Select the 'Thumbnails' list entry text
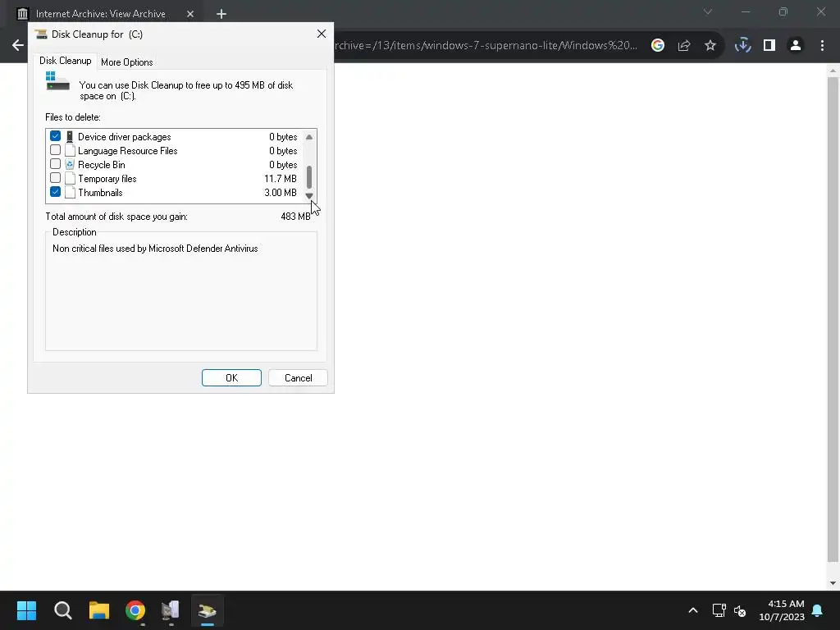Screen dimensions: 840x630 pos(100,192)
